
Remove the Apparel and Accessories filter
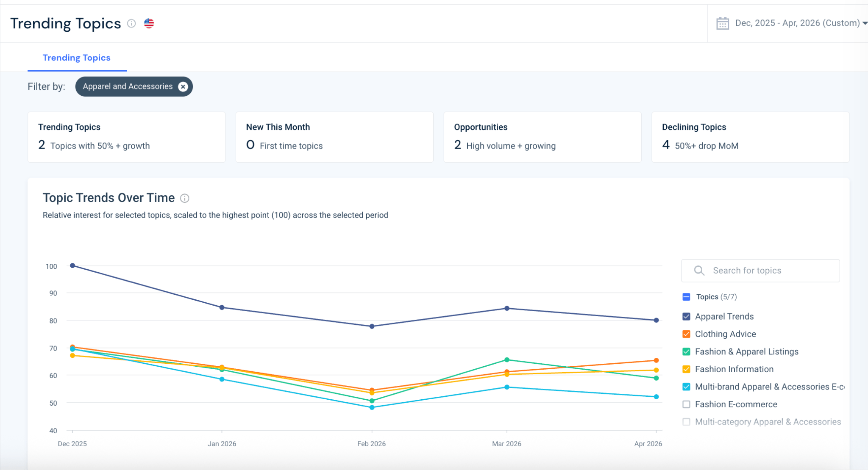click(183, 86)
